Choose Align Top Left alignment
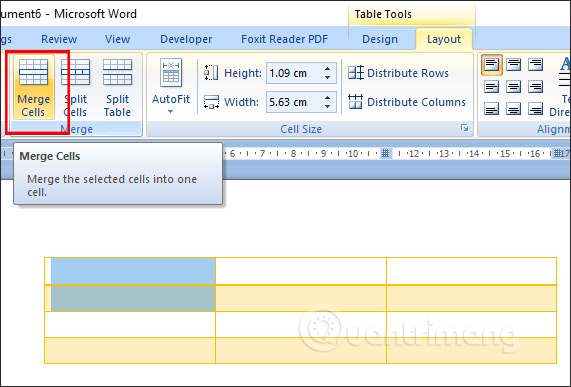This screenshot has height=387, width=571. [492, 65]
